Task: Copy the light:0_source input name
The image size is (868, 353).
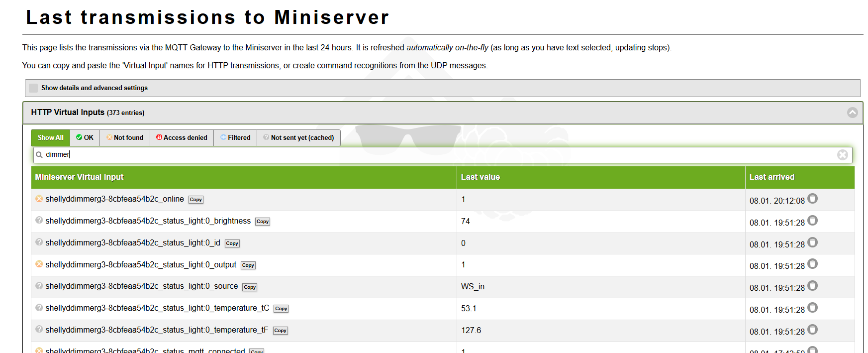Action: [250, 287]
